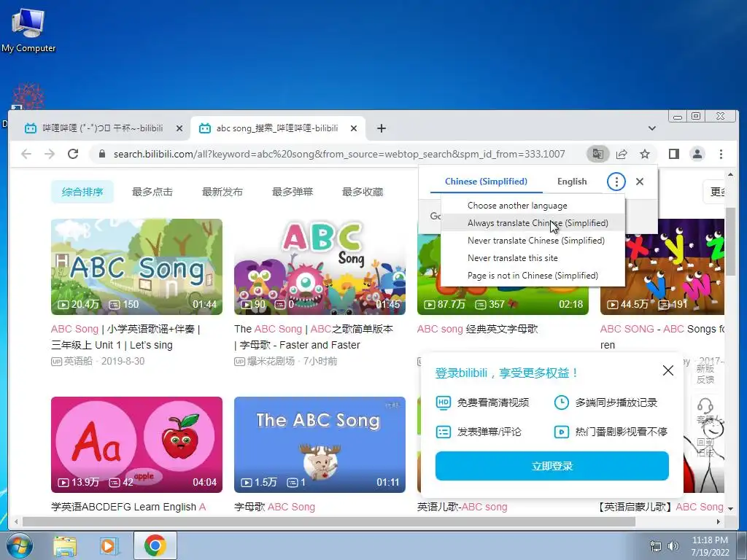Select Never translate this site
The height and width of the screenshot is (560, 747).
(x=533, y=258)
